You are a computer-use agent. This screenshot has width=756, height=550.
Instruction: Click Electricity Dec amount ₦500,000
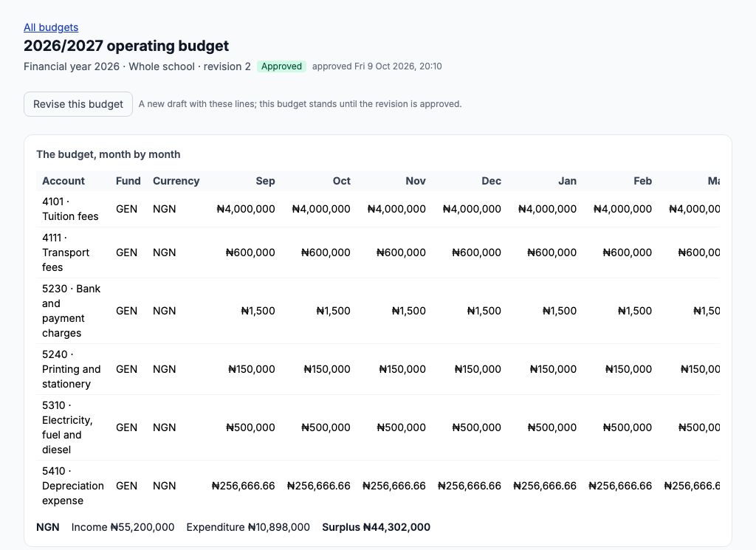coord(476,427)
